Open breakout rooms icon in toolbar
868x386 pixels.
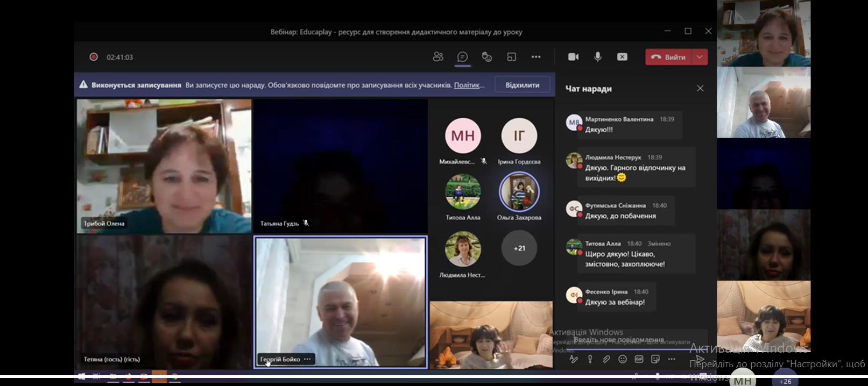(511, 57)
